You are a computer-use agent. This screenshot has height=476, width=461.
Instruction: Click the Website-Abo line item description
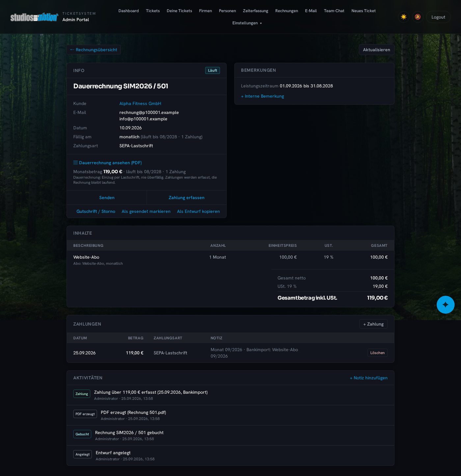tap(86, 257)
